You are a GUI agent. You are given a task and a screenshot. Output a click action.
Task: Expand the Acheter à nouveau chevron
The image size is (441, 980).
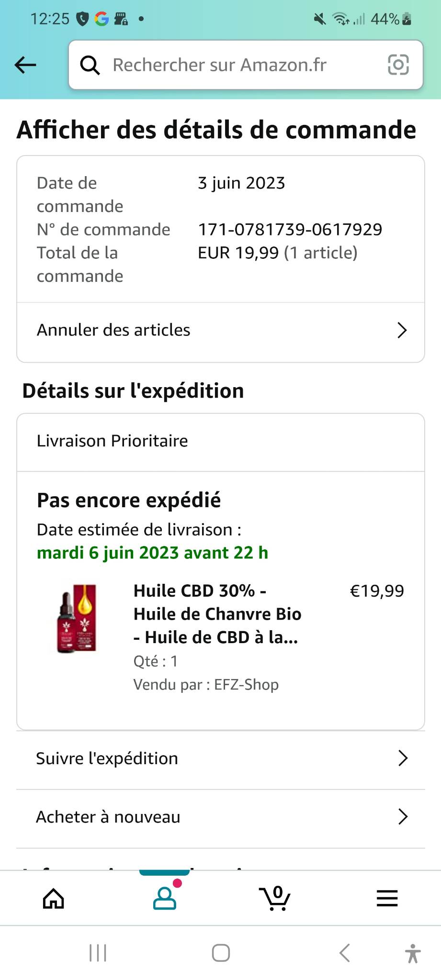pos(403,817)
